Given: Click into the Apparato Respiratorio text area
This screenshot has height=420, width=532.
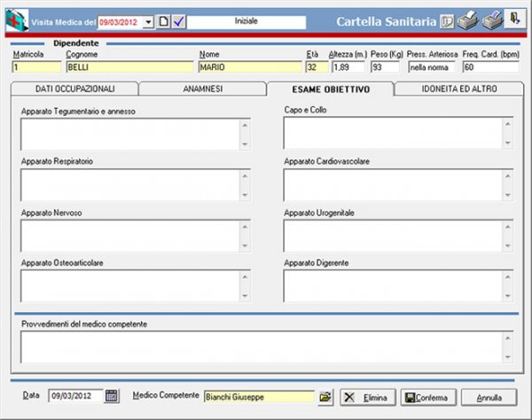Looking at the screenshot, I should (x=129, y=185).
